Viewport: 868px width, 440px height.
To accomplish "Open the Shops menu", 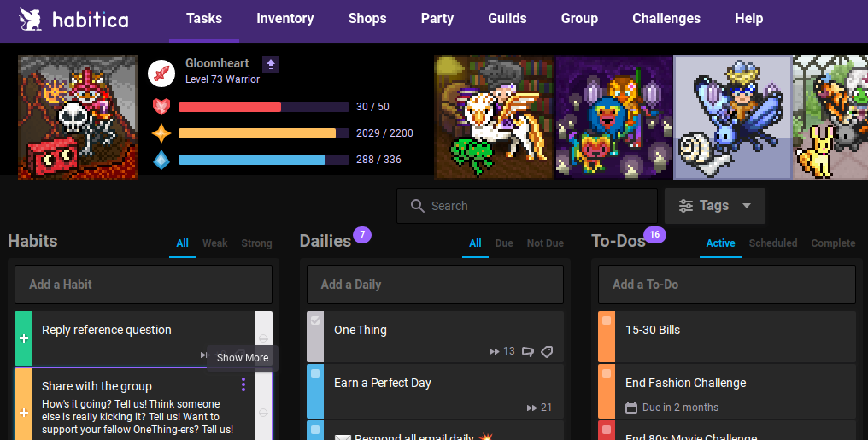I will coord(367,19).
